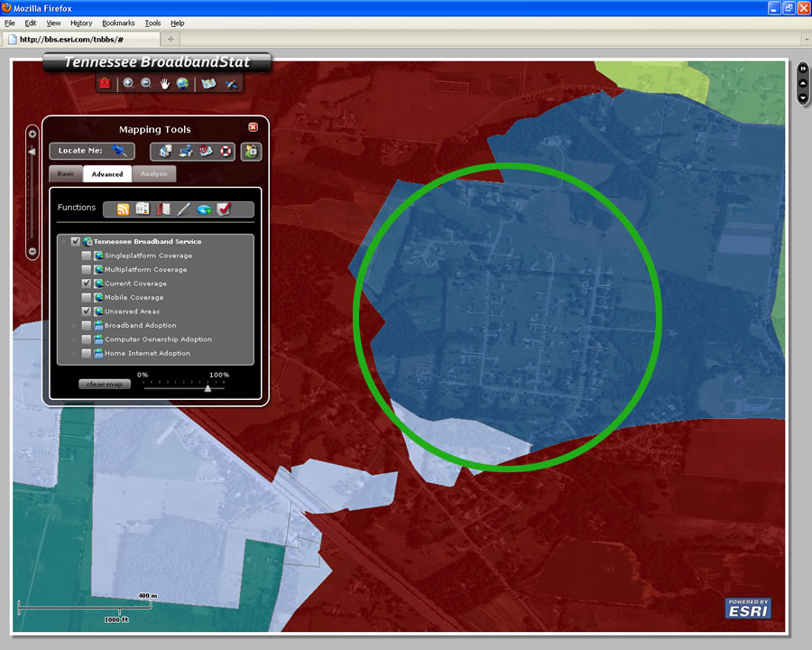Viewport: 812px width, 650px height.
Task: Enable Mobile Coverage checkbox
Action: [87, 298]
